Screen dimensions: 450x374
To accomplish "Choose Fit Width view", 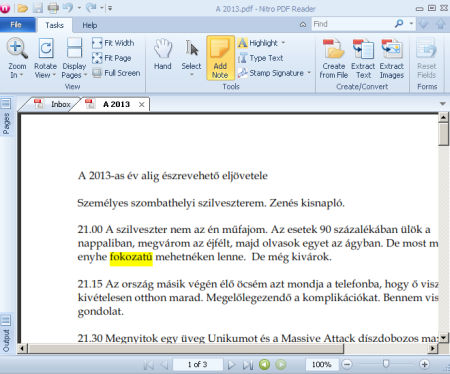I will (113, 43).
